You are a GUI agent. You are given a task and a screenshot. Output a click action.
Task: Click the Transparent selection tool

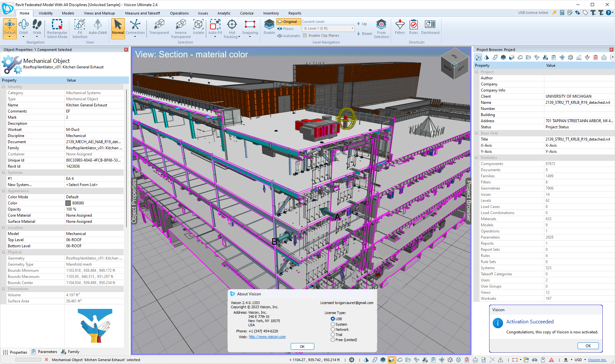point(159,27)
